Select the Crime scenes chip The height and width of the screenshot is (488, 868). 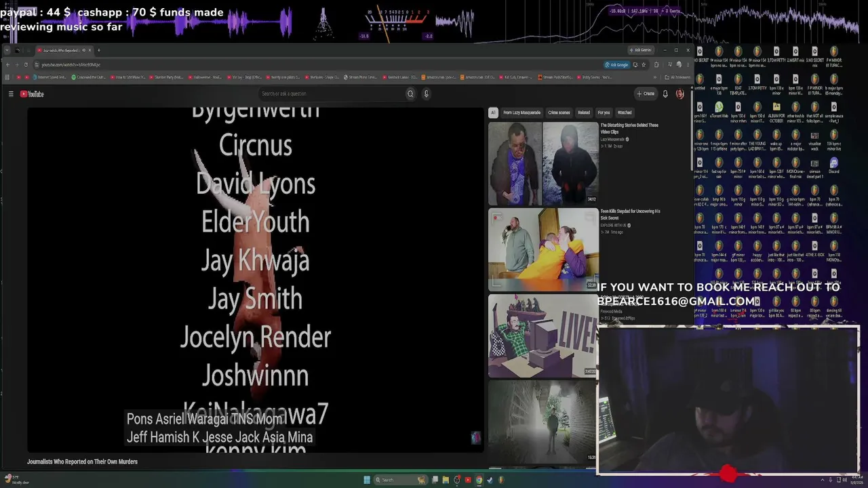click(559, 113)
